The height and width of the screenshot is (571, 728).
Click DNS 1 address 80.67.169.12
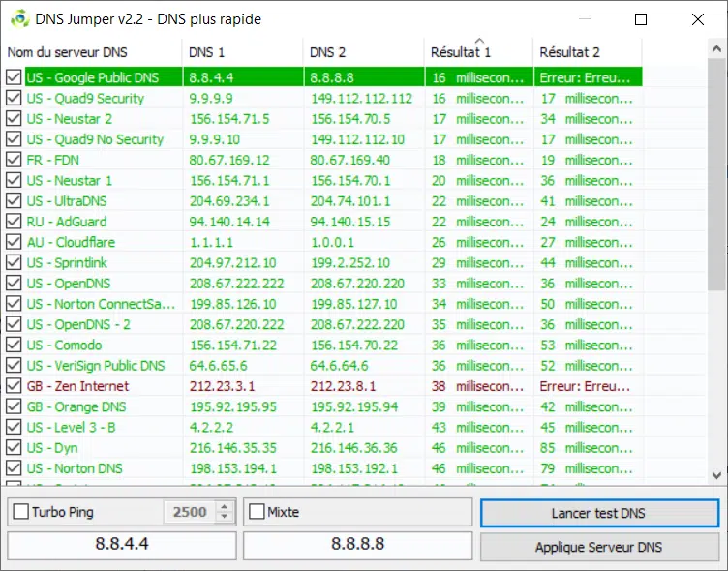pyautogui.click(x=229, y=160)
